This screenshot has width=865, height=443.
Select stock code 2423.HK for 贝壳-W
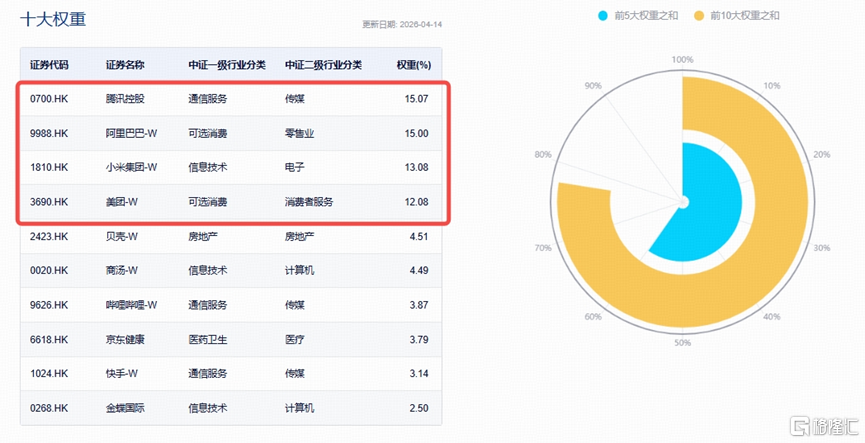(x=49, y=236)
